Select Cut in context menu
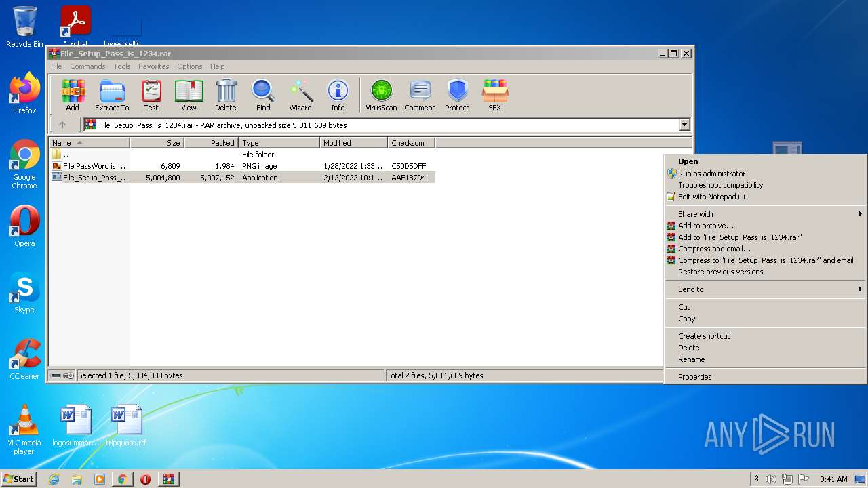The image size is (868, 488). (x=765, y=307)
